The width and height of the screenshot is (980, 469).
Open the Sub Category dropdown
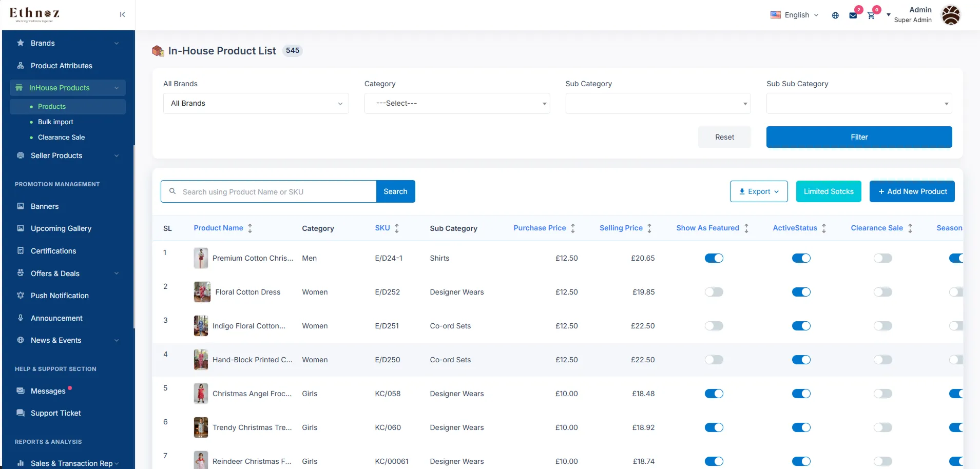(658, 103)
